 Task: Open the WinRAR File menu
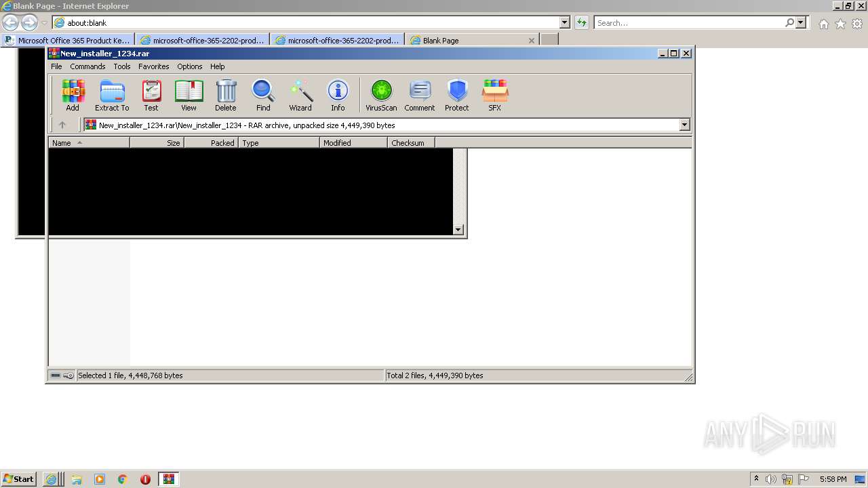56,66
